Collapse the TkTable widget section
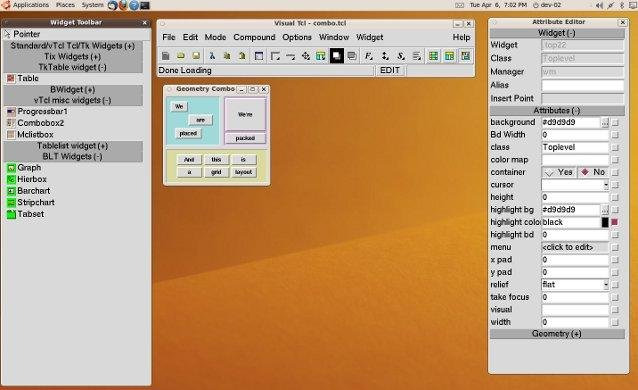Screen dimensions: 638x390 [x=73, y=67]
